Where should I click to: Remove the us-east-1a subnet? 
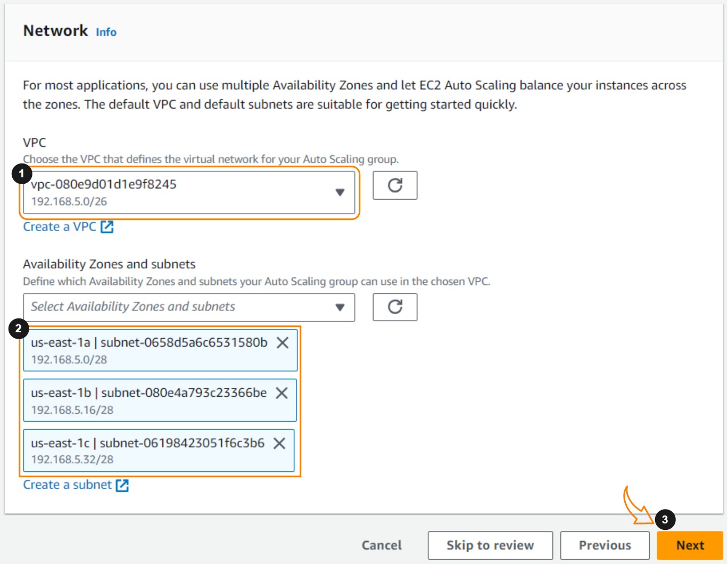coord(283,343)
